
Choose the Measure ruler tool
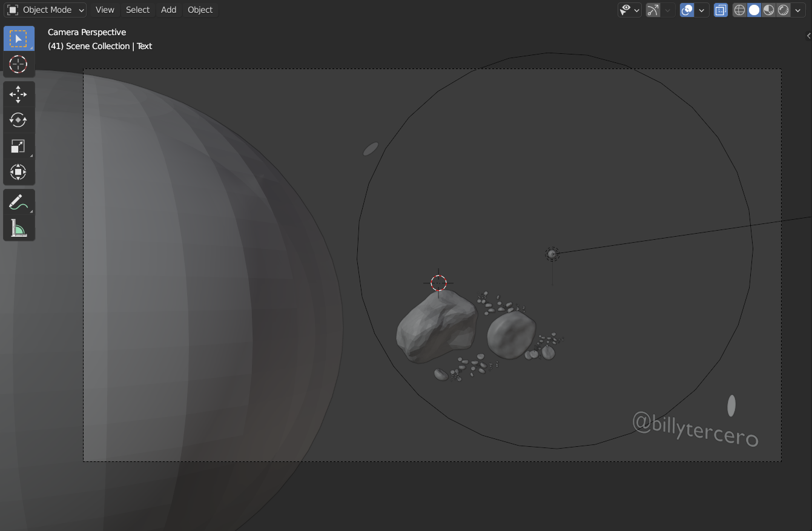pyautogui.click(x=19, y=228)
